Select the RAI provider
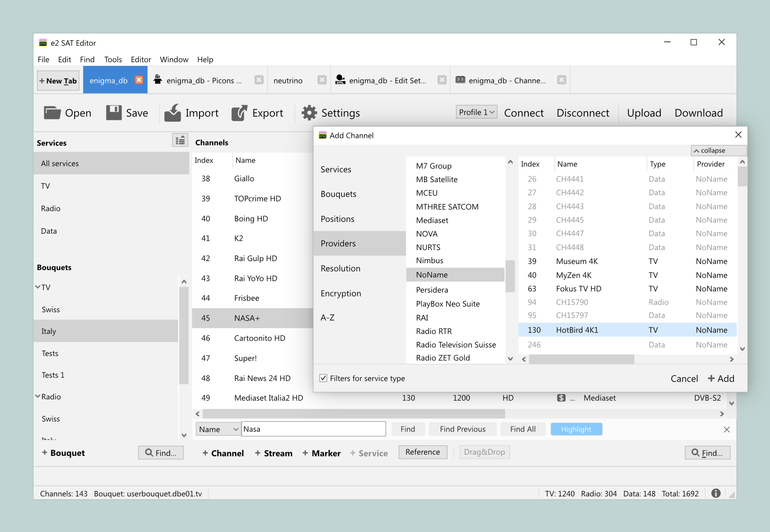This screenshot has height=532, width=770. [455, 318]
